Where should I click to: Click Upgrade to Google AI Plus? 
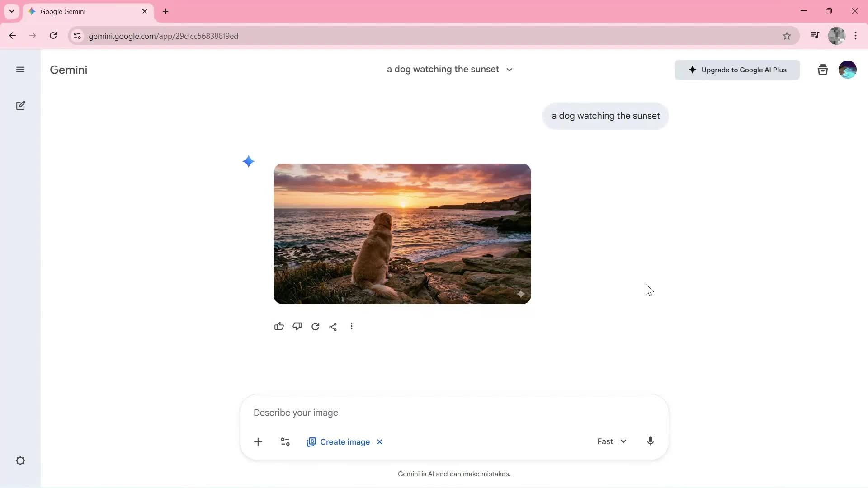(736, 70)
